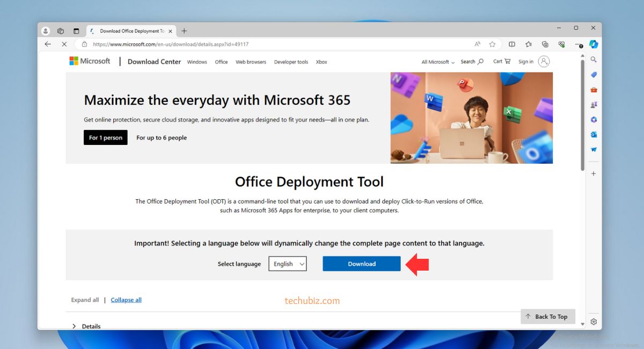Open the site Search button

pyautogui.click(x=472, y=62)
